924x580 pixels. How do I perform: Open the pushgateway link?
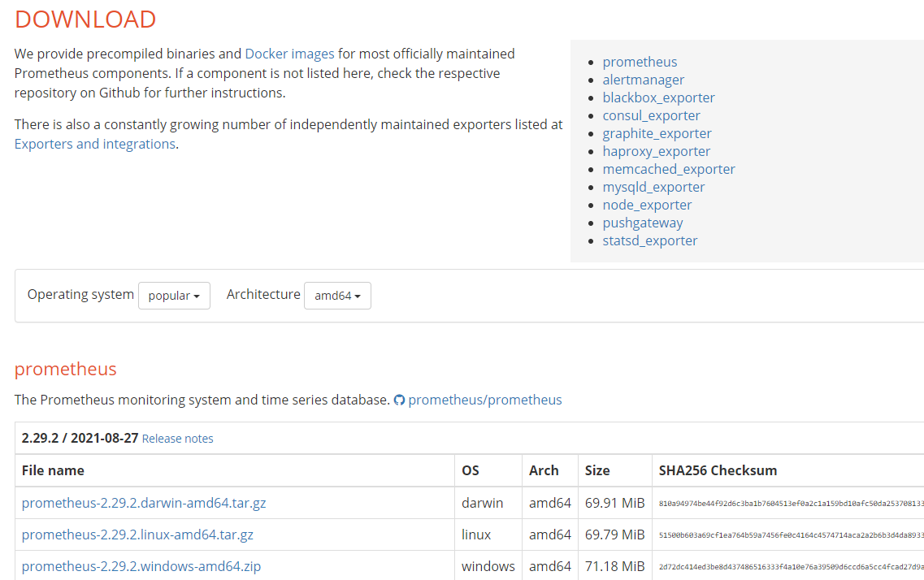point(642,223)
